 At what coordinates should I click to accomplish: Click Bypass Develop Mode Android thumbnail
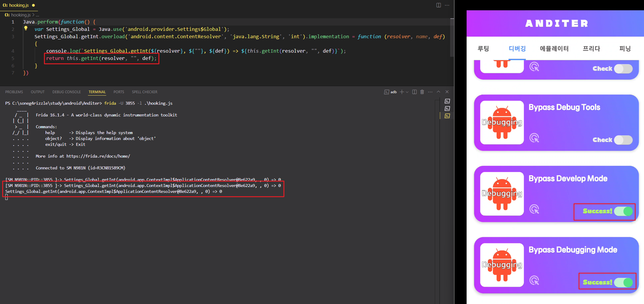(x=502, y=194)
